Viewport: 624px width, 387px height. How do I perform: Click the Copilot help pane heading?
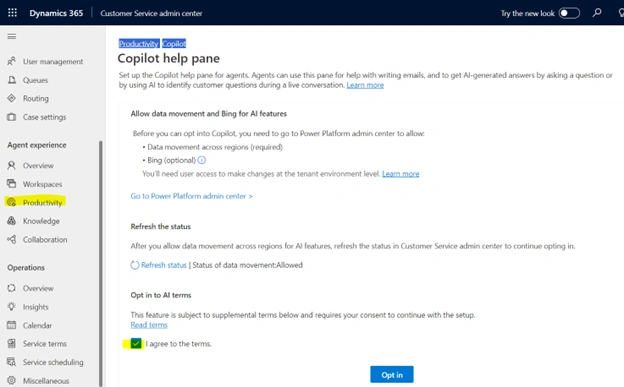pos(169,59)
